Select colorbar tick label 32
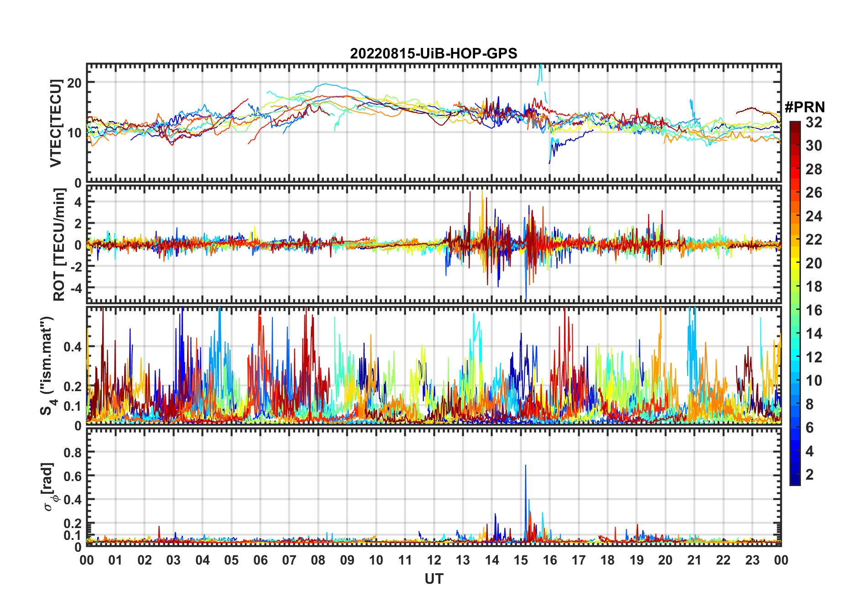 click(x=814, y=122)
